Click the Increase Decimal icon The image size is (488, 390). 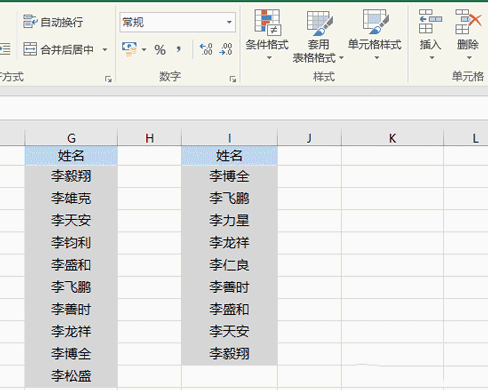(x=206, y=49)
